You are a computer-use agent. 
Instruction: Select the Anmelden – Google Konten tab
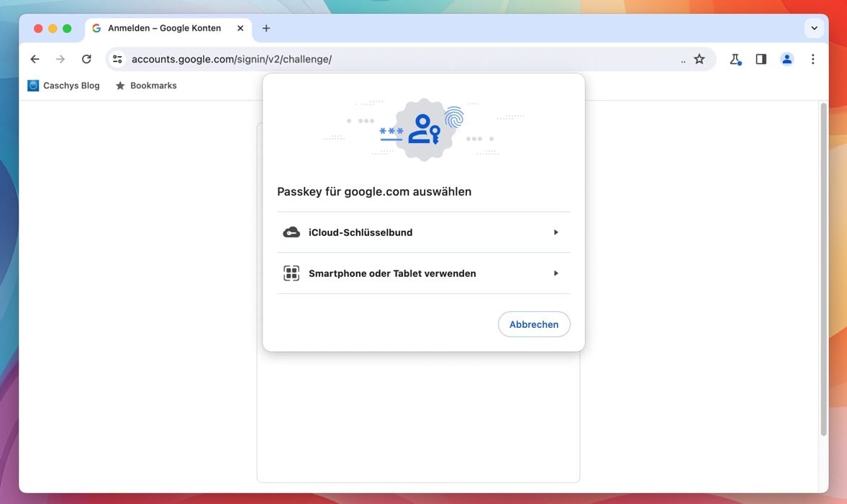tap(164, 28)
